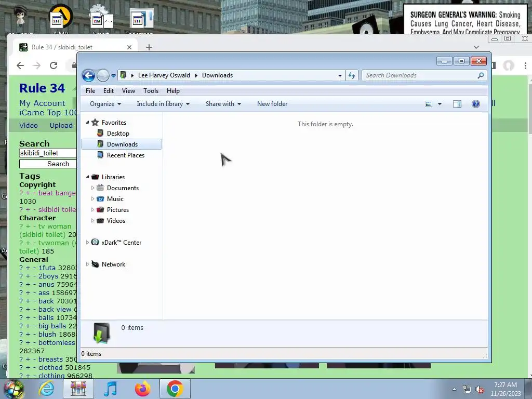The height and width of the screenshot is (399, 532).
Task: Show hidden tray icons arrow
Action: click(x=454, y=390)
